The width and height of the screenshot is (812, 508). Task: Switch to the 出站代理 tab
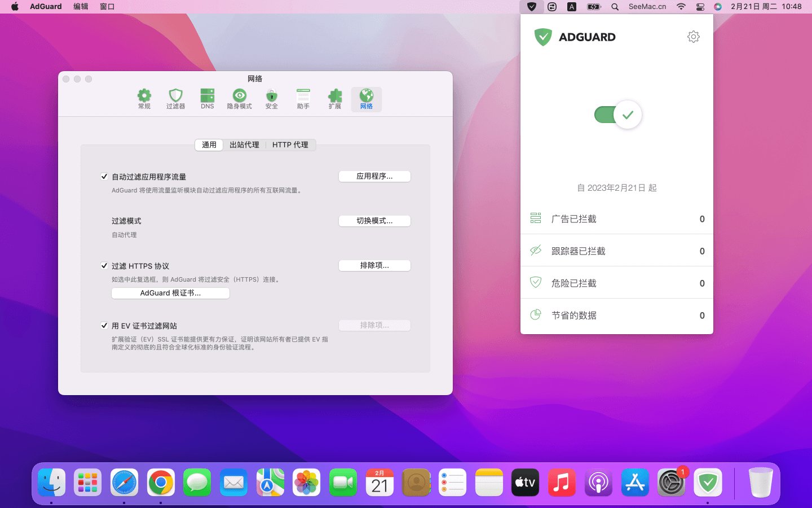coord(244,145)
